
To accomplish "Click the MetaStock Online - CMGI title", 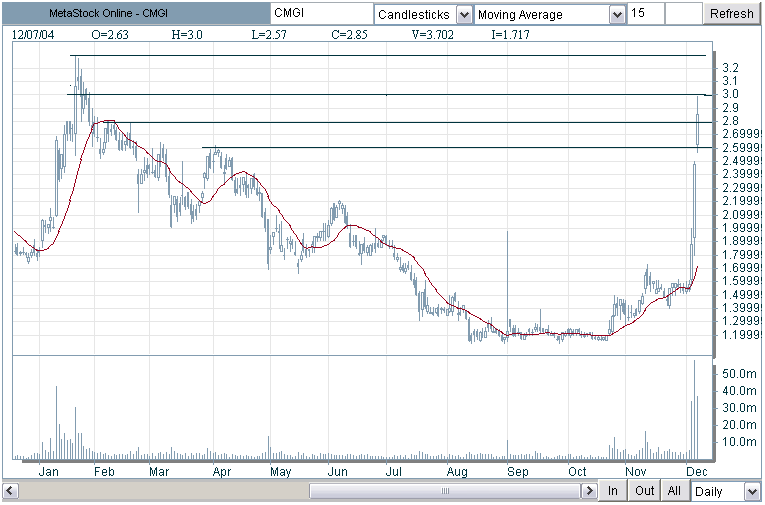I will click(x=108, y=14).
